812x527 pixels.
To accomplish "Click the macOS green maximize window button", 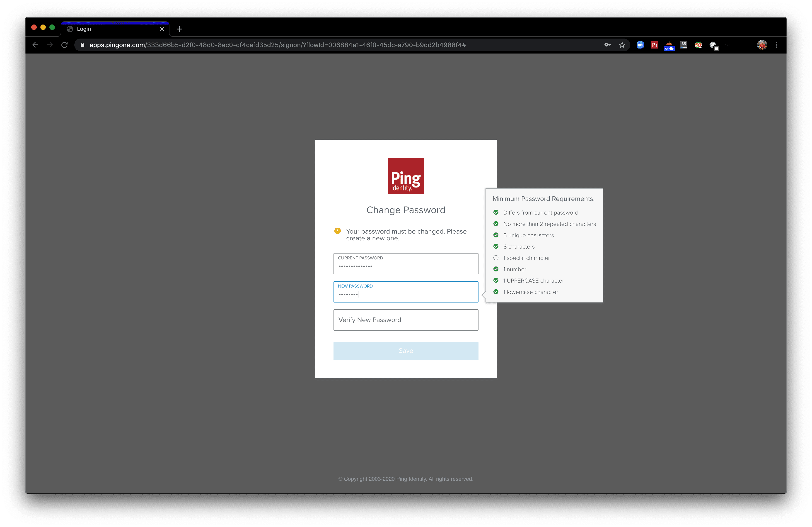I will pyautogui.click(x=52, y=27).
